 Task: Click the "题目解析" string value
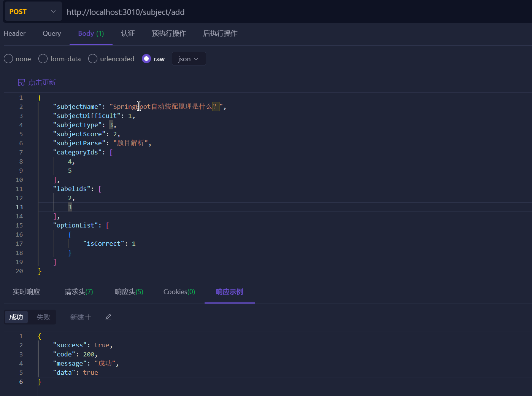coord(130,143)
